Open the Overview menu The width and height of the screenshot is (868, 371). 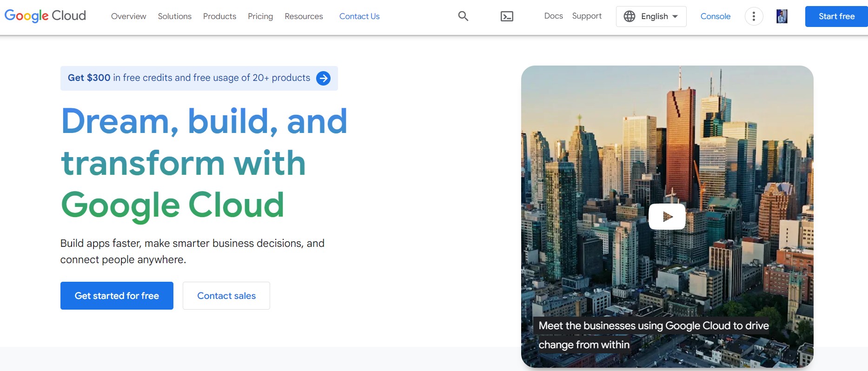(x=128, y=16)
